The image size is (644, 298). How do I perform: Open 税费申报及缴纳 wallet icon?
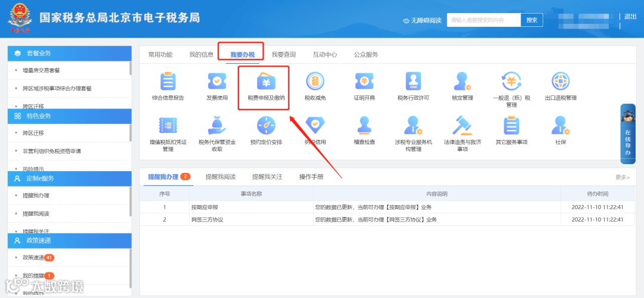(x=266, y=82)
